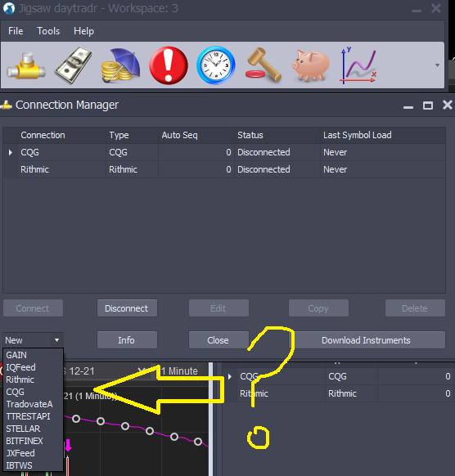455x476 pixels.
Task: Open the Tools menu
Action: pyautogui.click(x=48, y=31)
